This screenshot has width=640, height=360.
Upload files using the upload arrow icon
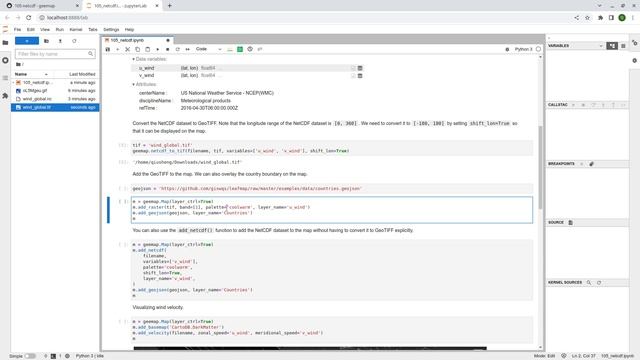tap(60, 41)
